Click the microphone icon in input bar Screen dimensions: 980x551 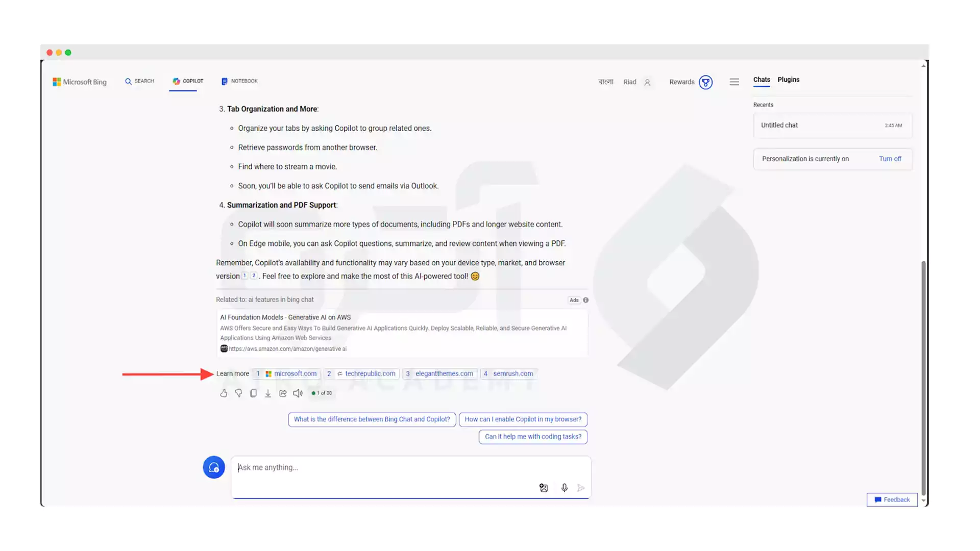coord(564,487)
